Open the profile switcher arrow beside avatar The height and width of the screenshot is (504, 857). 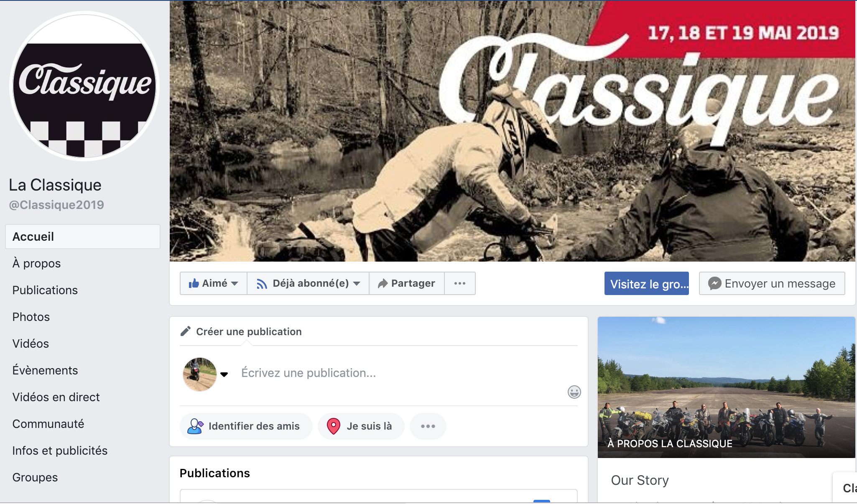[224, 374]
